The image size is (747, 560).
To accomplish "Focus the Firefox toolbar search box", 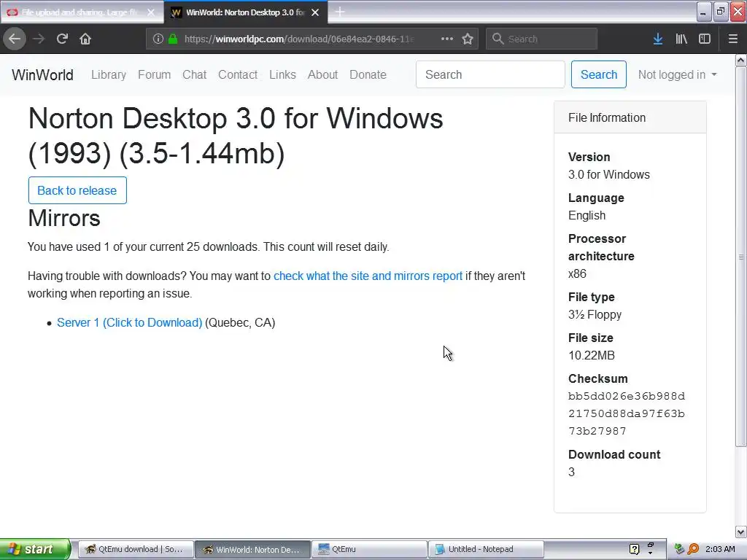I will (x=541, y=39).
